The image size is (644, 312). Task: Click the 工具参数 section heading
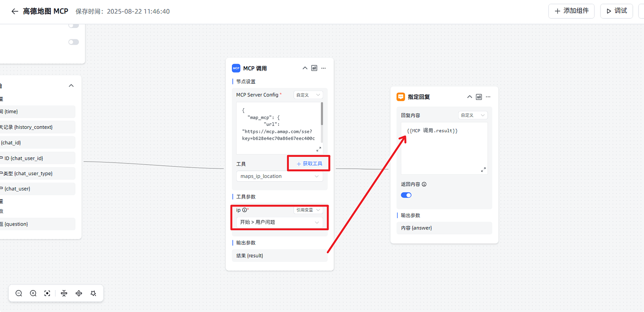(245, 197)
